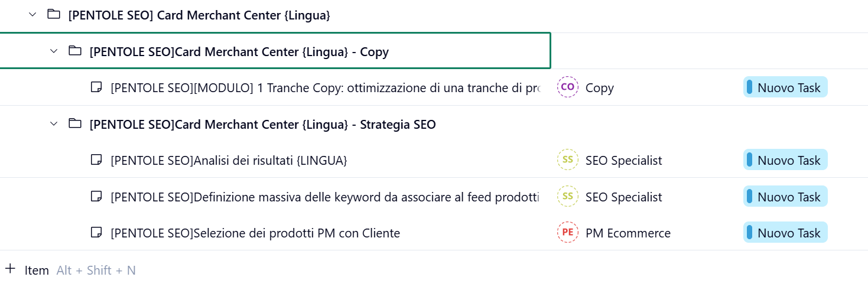Open Nuovo Task status of Tranche Copy row
Image resolution: width=868 pixels, height=290 pixels.
click(785, 87)
